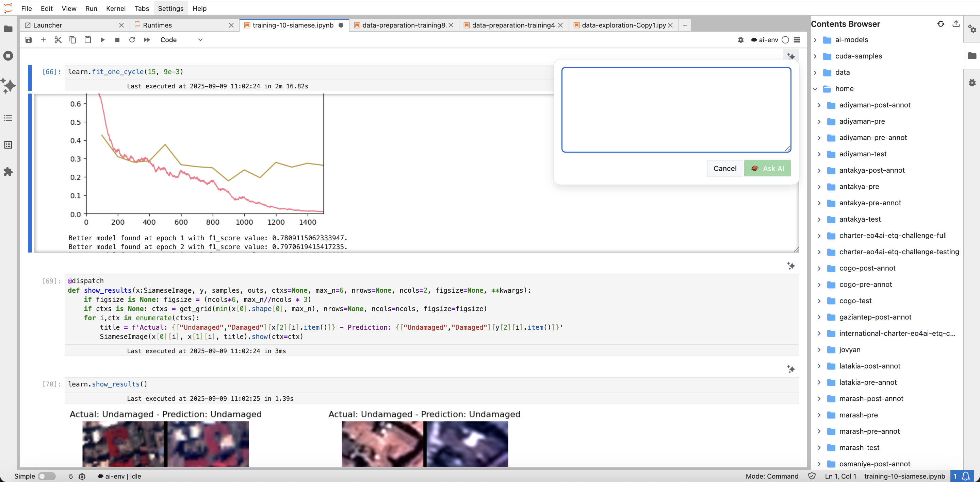Open the Code cell type dropdown
Image resolution: width=980 pixels, height=482 pixels.
[181, 40]
